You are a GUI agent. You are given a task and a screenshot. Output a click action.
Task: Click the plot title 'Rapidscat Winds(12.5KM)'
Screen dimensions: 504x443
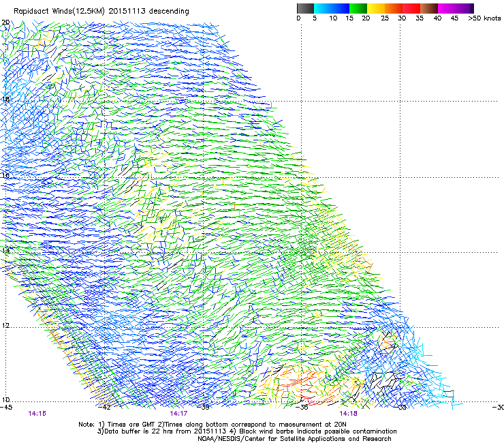pos(59,12)
